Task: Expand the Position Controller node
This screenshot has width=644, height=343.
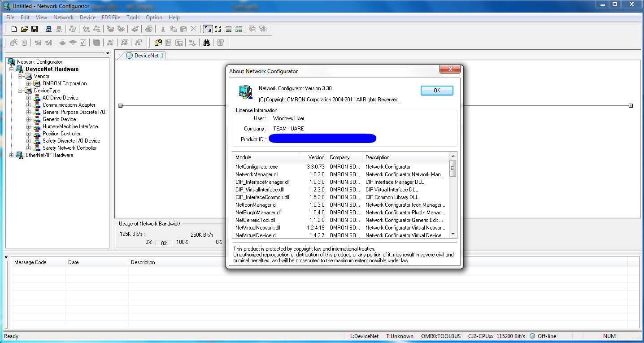Action: tap(29, 134)
